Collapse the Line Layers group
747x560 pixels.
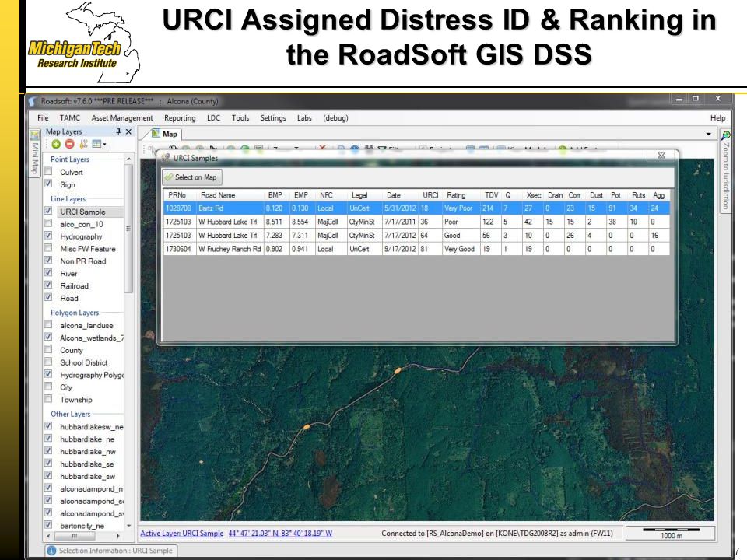(x=68, y=198)
